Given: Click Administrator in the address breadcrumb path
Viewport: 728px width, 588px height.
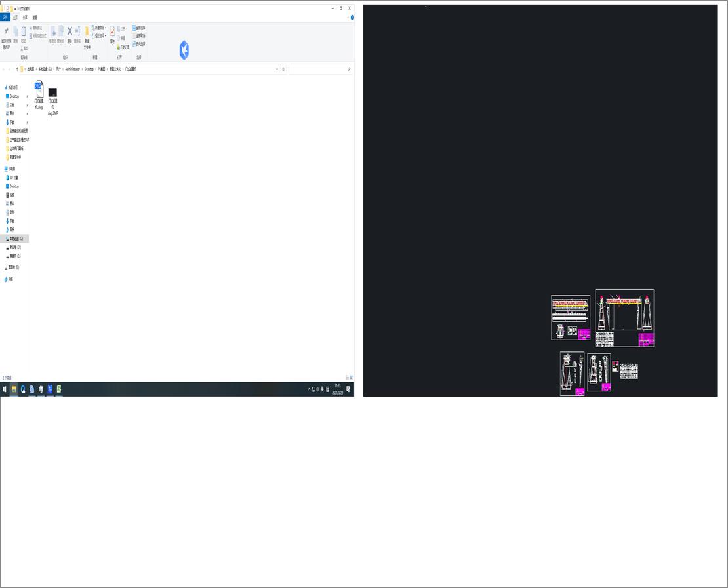Looking at the screenshot, I should tap(73, 69).
